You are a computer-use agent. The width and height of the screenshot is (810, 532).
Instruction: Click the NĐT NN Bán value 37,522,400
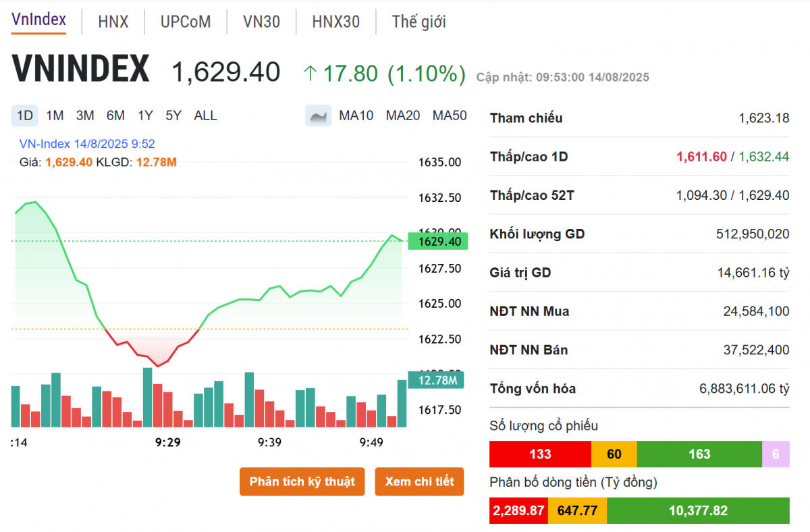[756, 350]
